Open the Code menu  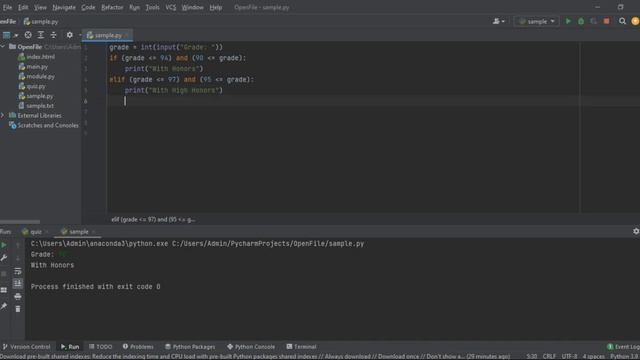(88, 7)
